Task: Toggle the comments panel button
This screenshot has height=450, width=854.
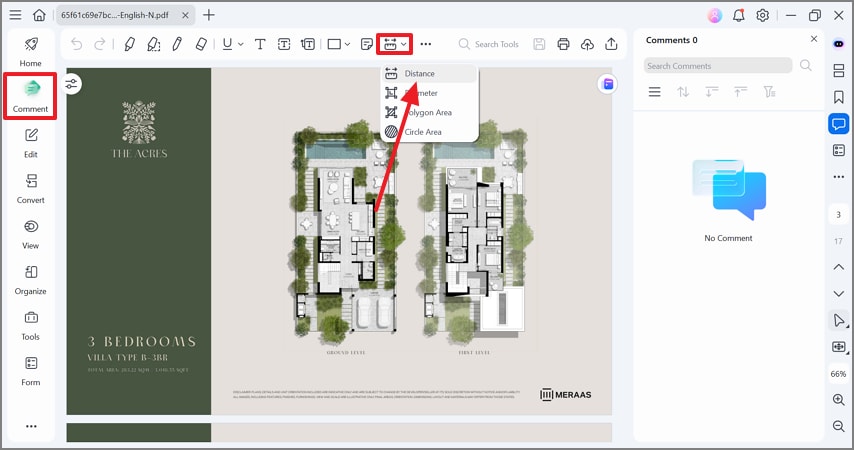Action: [839, 124]
